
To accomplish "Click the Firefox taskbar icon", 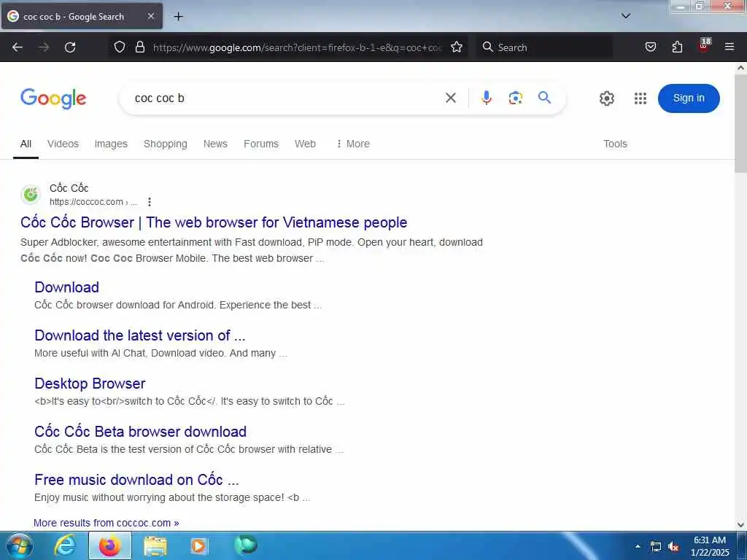I will coord(109,545).
